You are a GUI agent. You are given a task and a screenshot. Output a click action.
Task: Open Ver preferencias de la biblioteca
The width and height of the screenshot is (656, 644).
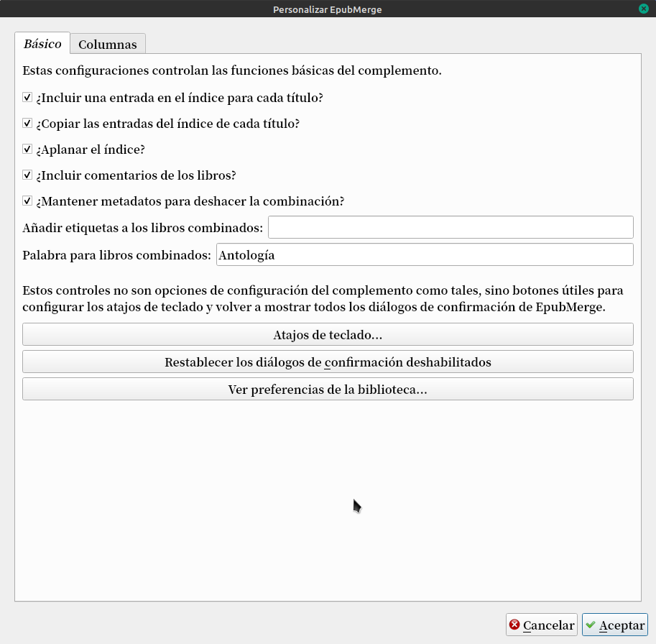coord(328,389)
